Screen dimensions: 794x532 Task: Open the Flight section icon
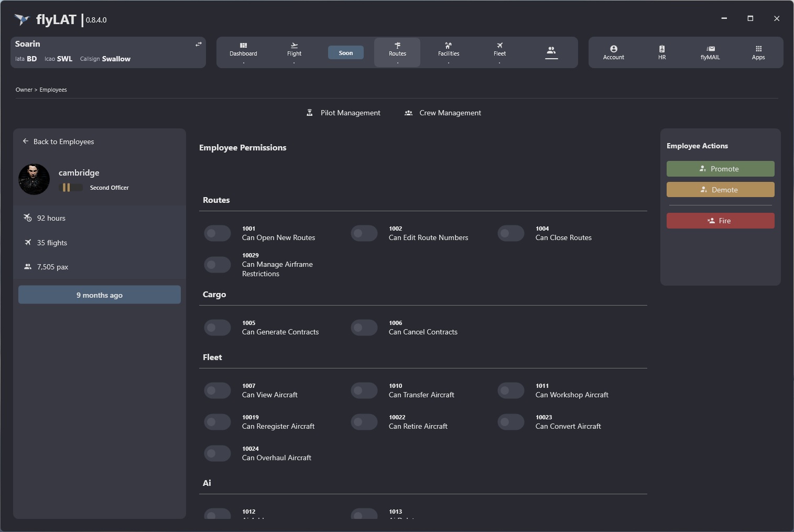[294, 46]
